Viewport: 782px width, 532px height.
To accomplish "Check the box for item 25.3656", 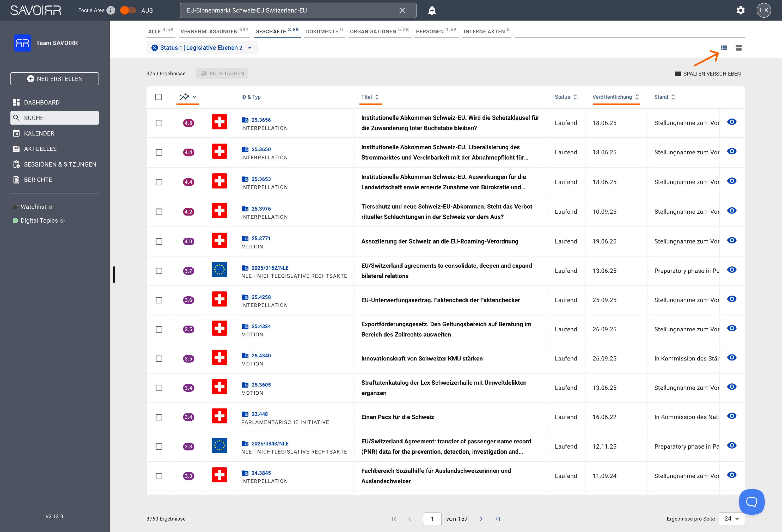I will point(159,123).
